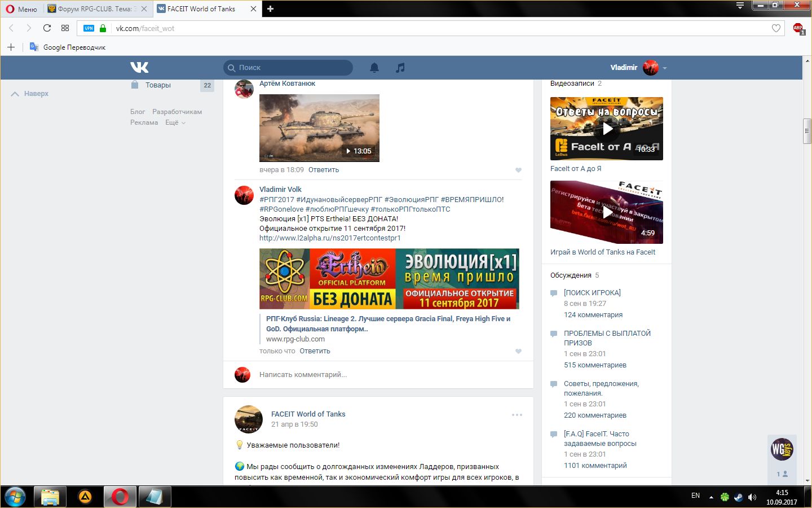Close the Форум RPG-CLUB tab

(144, 9)
